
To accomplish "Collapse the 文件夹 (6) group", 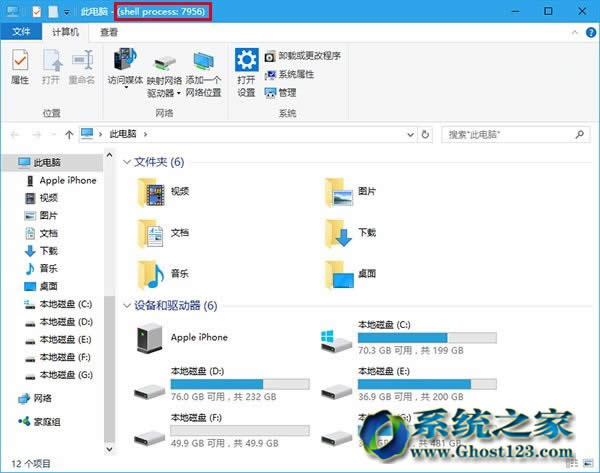I will [126, 161].
